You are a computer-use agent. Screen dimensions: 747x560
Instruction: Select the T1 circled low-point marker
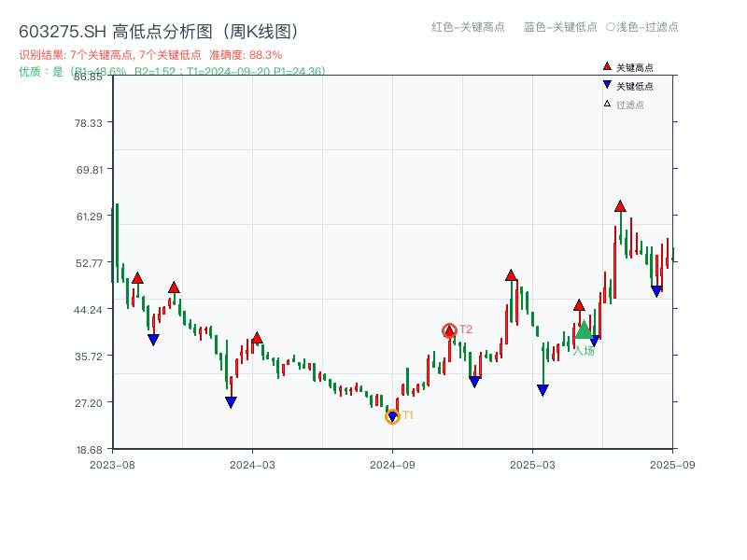point(394,416)
